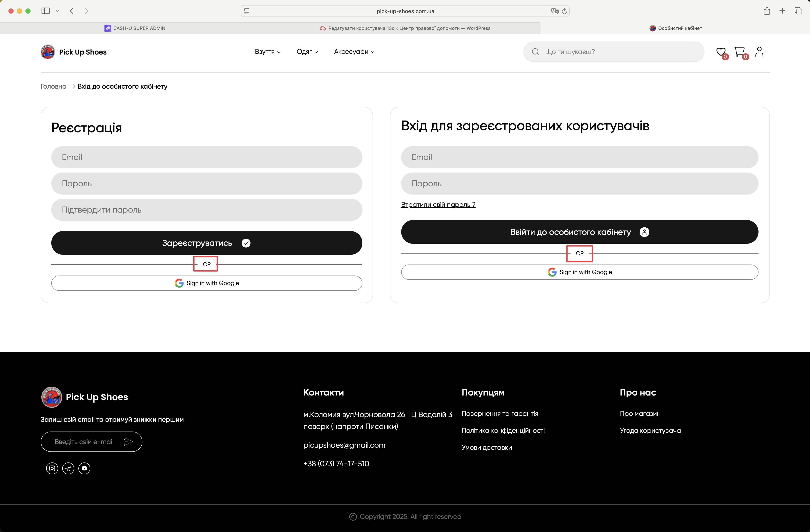The image size is (810, 532).
Task: Click Safari's reload page icon
Action: click(x=564, y=11)
